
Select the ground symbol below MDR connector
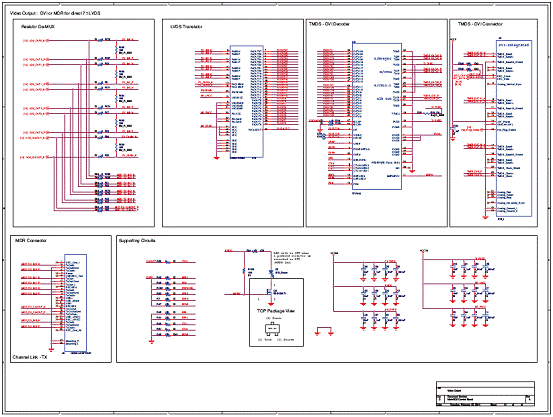point(51,350)
